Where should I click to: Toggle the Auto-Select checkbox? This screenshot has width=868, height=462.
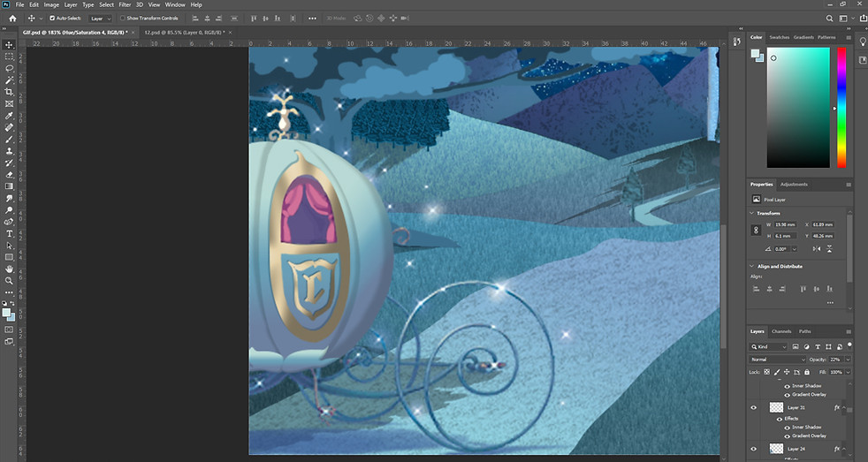pos(52,19)
